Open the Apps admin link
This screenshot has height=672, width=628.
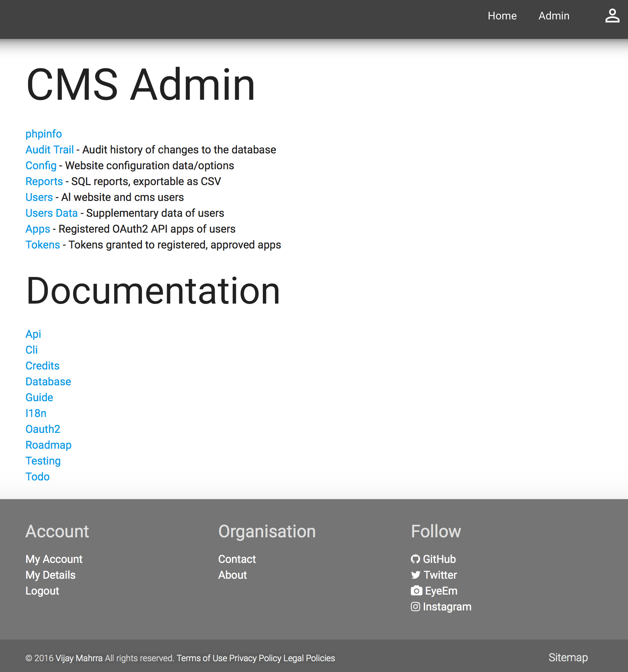[38, 229]
